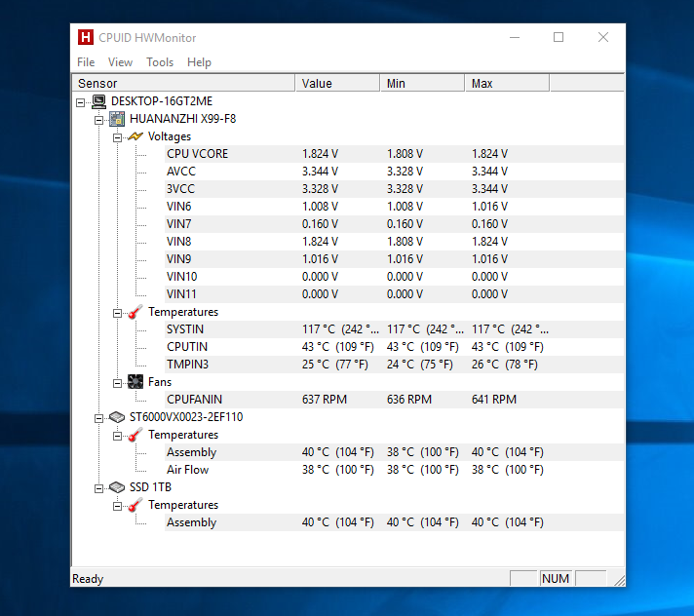Maximize the HWMonitor window
Image resolution: width=694 pixels, height=616 pixels.
tap(559, 38)
